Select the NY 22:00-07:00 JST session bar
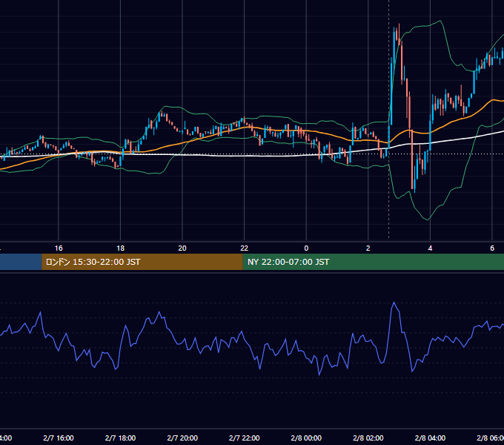504x445 pixels. click(x=373, y=262)
